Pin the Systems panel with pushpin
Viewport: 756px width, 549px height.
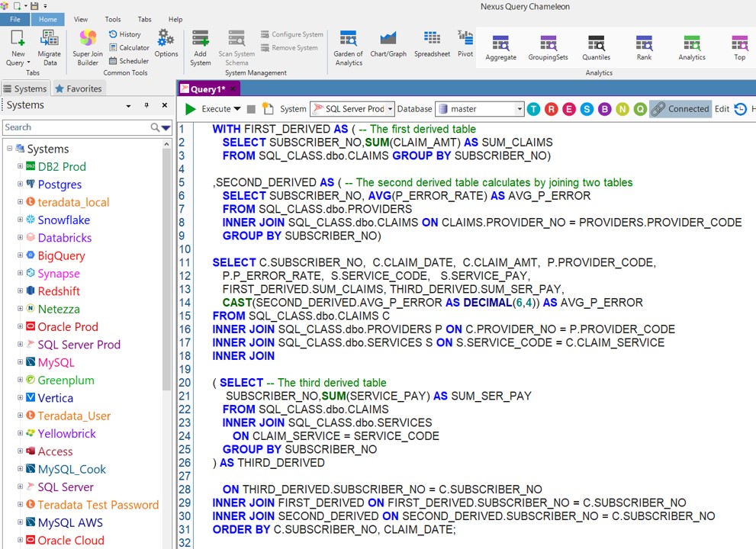pos(147,106)
